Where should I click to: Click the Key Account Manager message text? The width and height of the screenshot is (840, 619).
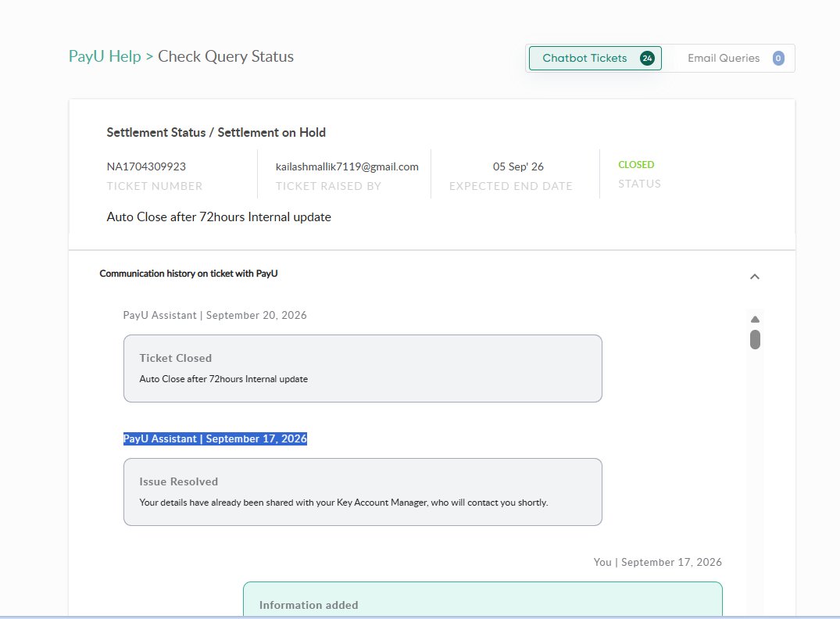(x=343, y=503)
